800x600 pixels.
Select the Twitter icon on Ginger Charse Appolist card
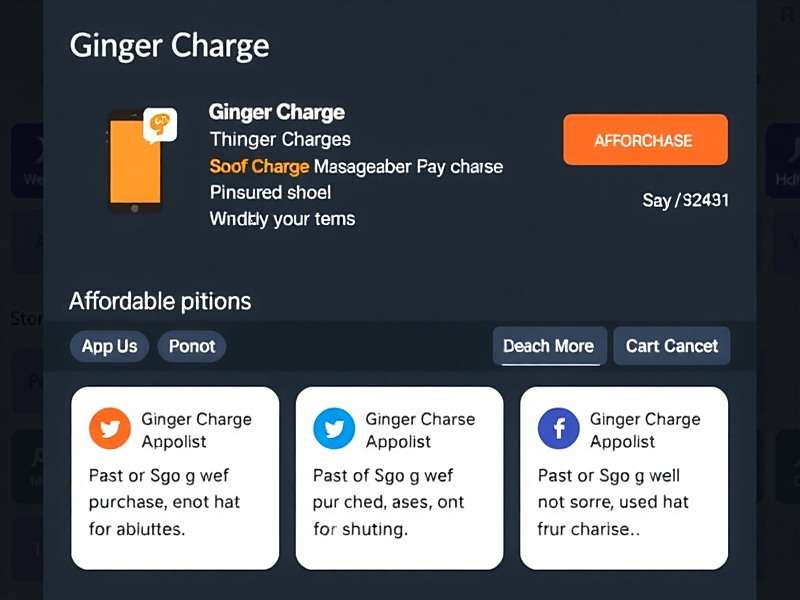click(333, 430)
